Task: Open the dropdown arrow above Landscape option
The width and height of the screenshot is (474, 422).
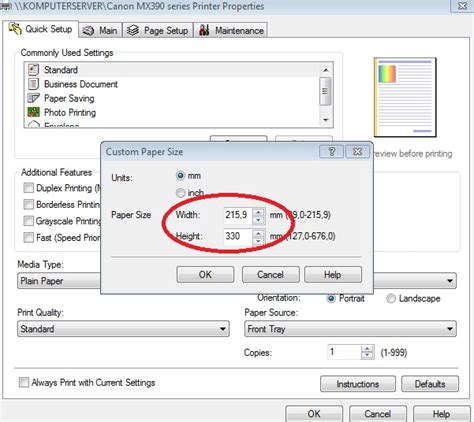Action: tap(450, 281)
